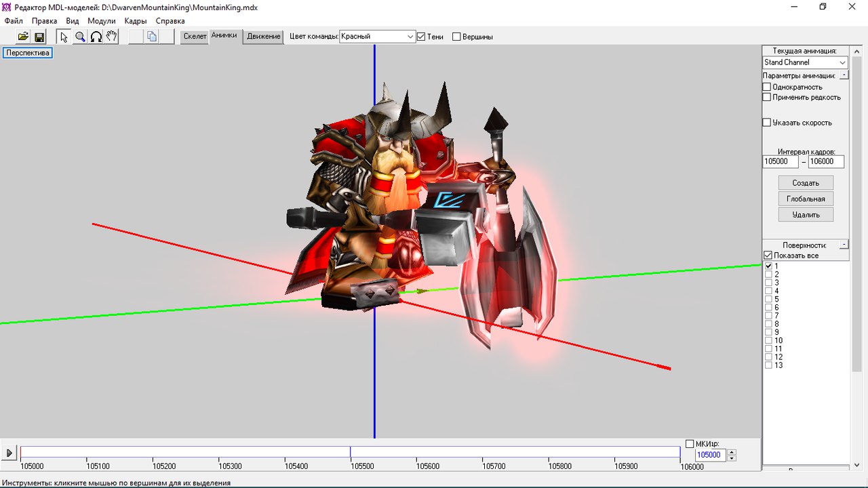Play the animation on the timeline
Image resolution: width=868 pixels, height=488 pixels.
pos(9,453)
